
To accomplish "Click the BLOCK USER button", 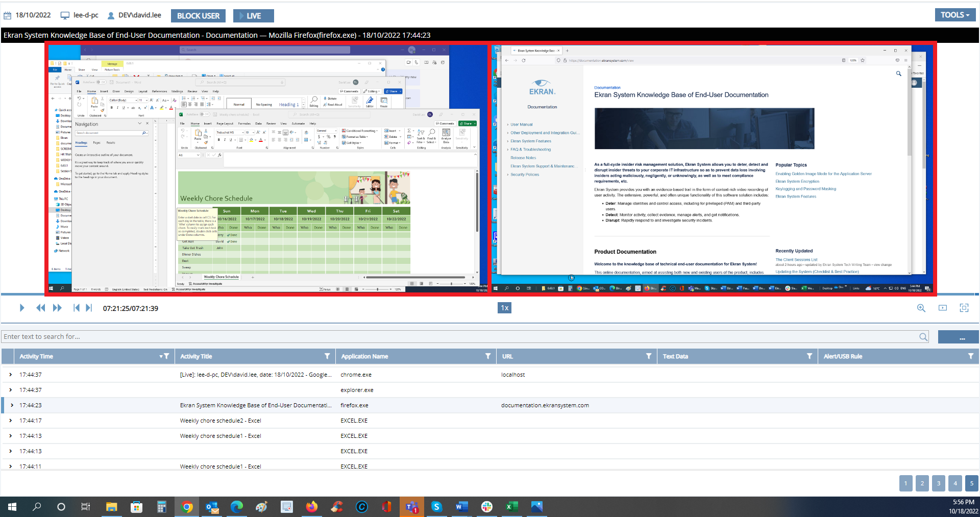I will tap(198, 16).
